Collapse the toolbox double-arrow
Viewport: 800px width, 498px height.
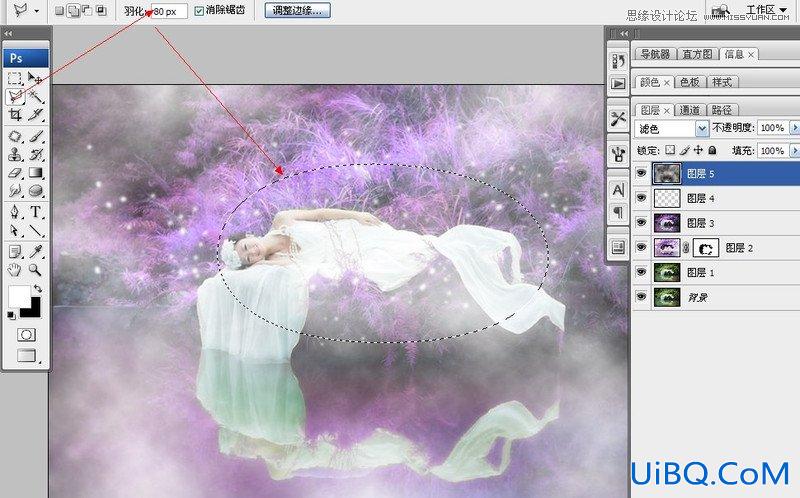pos(7,34)
